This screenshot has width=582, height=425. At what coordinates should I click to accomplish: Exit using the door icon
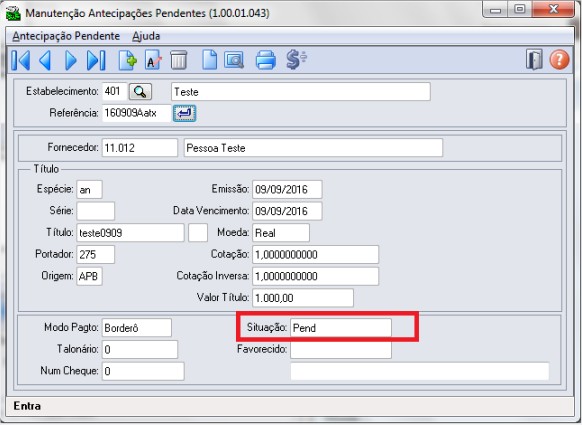[x=534, y=59]
